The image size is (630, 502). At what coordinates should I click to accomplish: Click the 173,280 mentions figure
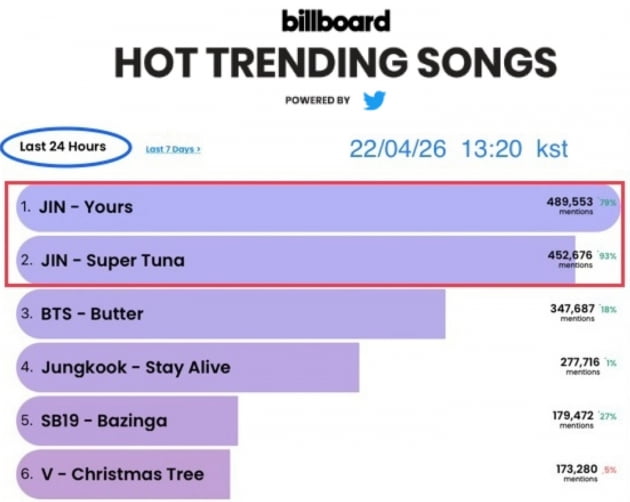coord(577,473)
